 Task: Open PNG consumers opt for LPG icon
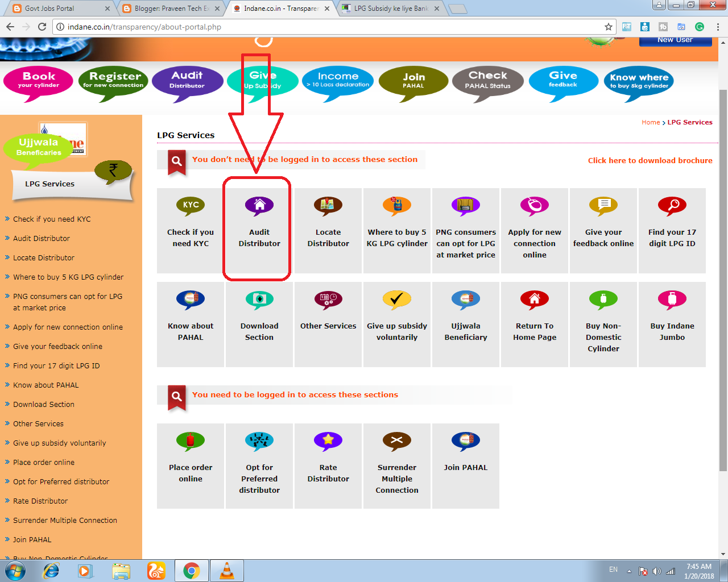pos(466,206)
